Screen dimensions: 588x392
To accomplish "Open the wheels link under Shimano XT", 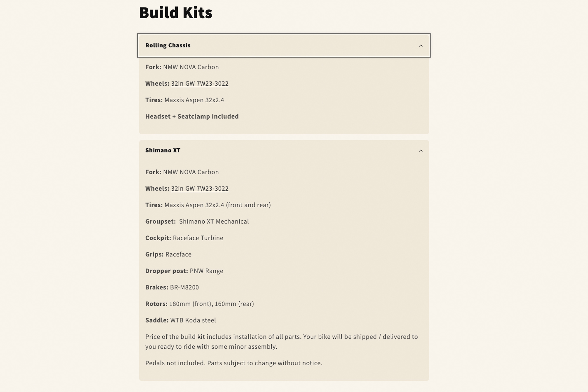I will (x=200, y=189).
